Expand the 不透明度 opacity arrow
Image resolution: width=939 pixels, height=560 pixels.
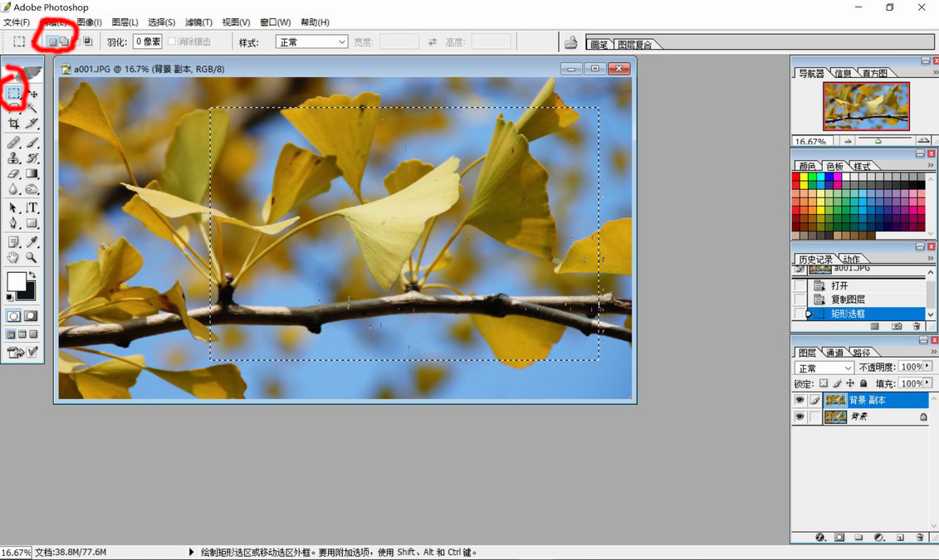[927, 367]
